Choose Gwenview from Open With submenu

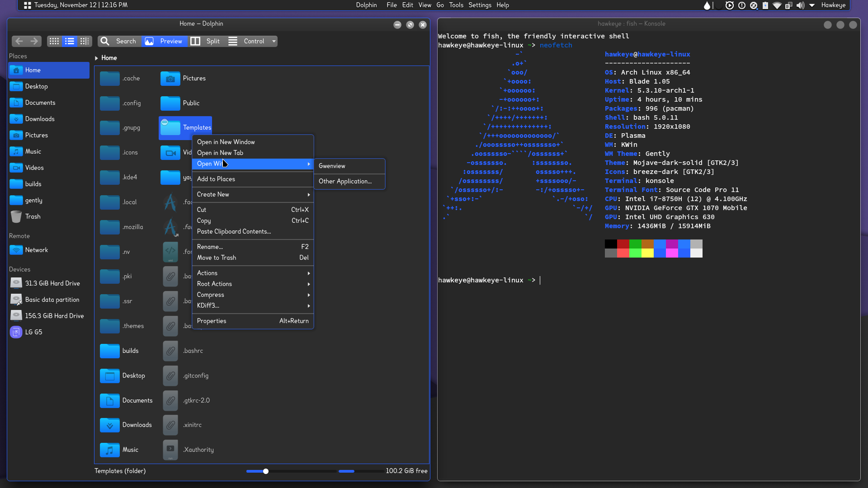pos(349,166)
